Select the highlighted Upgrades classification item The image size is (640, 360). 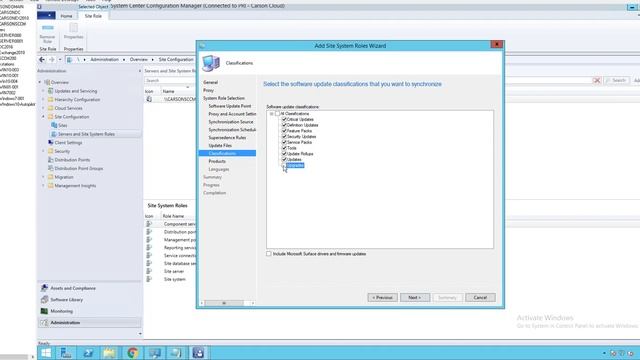(295, 165)
